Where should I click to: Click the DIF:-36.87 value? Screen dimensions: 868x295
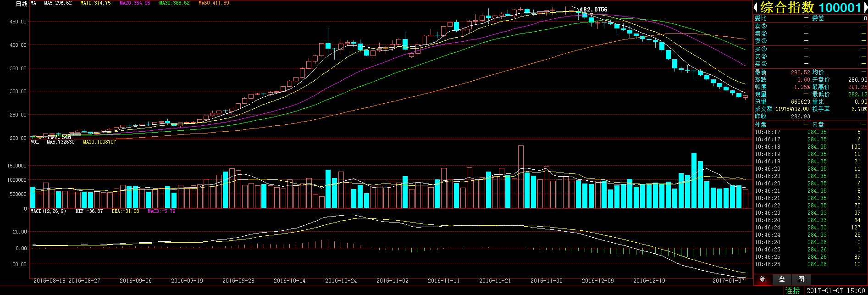[x=89, y=212]
